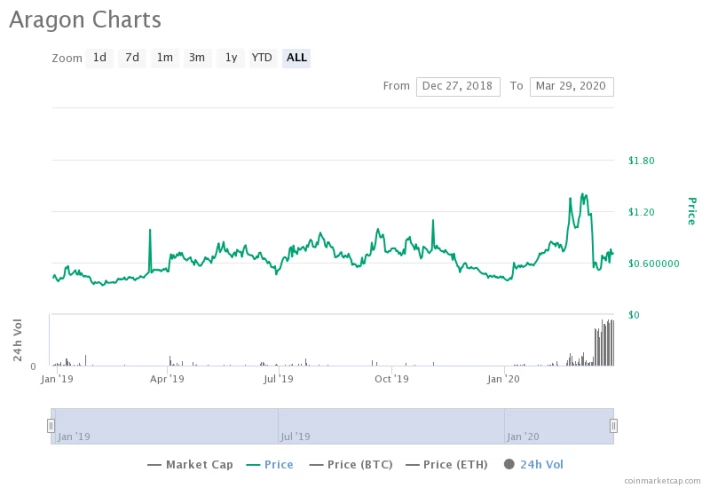Toggle Price (ETH) legend item
Image resolution: width=710 pixels, height=488 pixels.
coord(447,464)
